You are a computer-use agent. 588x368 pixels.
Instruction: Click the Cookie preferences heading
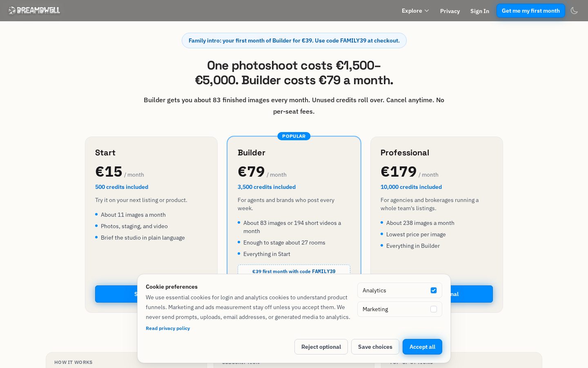click(171, 287)
